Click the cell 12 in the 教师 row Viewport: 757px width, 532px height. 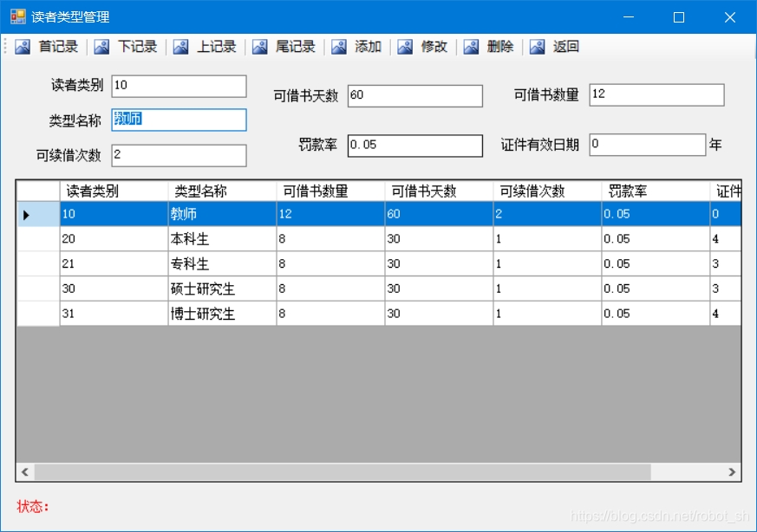(330, 214)
